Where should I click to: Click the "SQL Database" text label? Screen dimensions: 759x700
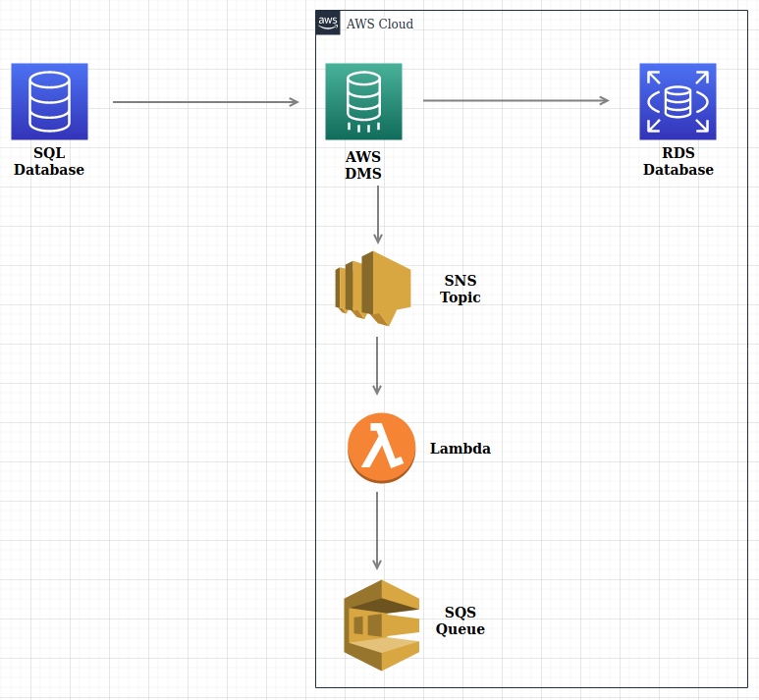[49, 162]
